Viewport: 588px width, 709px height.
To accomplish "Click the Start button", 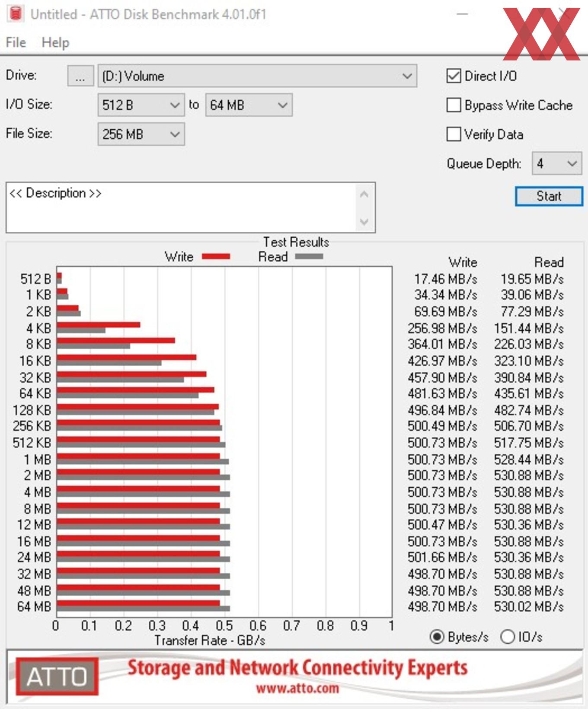I will tap(549, 196).
